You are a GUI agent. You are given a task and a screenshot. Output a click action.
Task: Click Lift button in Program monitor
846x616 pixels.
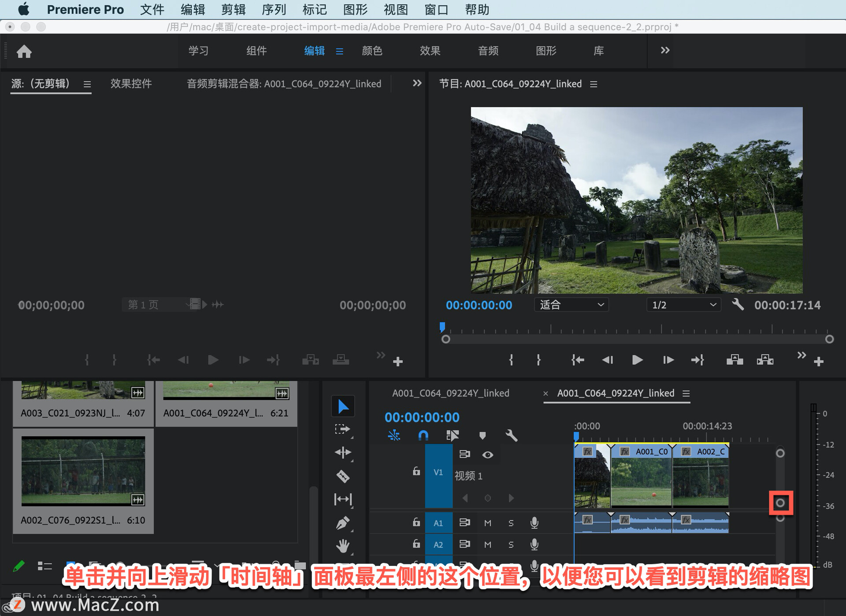(x=735, y=360)
